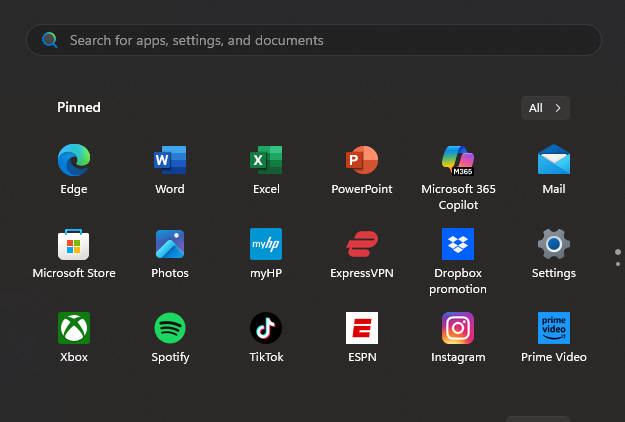Image resolution: width=625 pixels, height=422 pixels.
Task: Open Excel
Action: tap(266, 170)
